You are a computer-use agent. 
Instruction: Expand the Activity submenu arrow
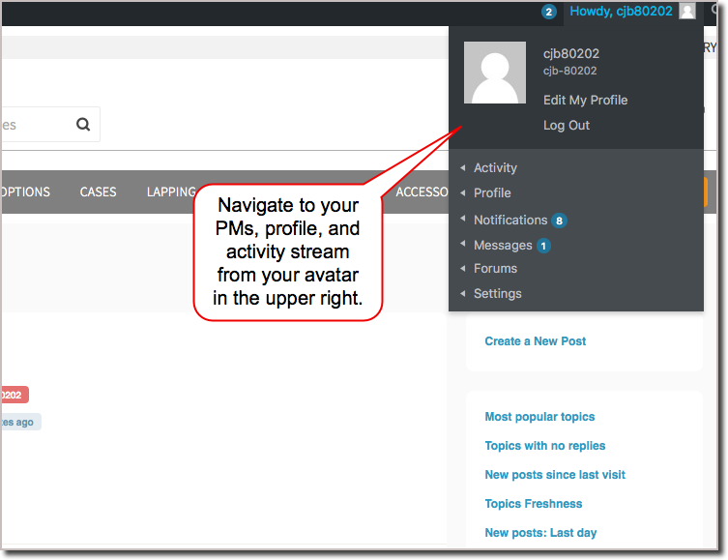tap(463, 167)
